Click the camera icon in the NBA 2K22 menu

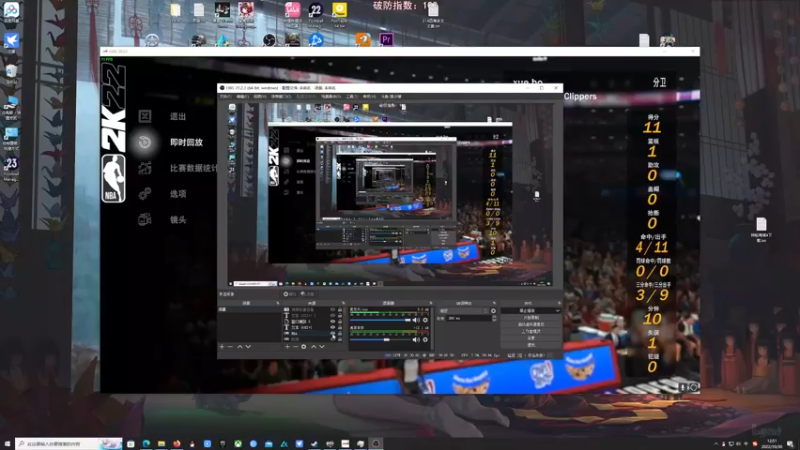click(x=144, y=219)
